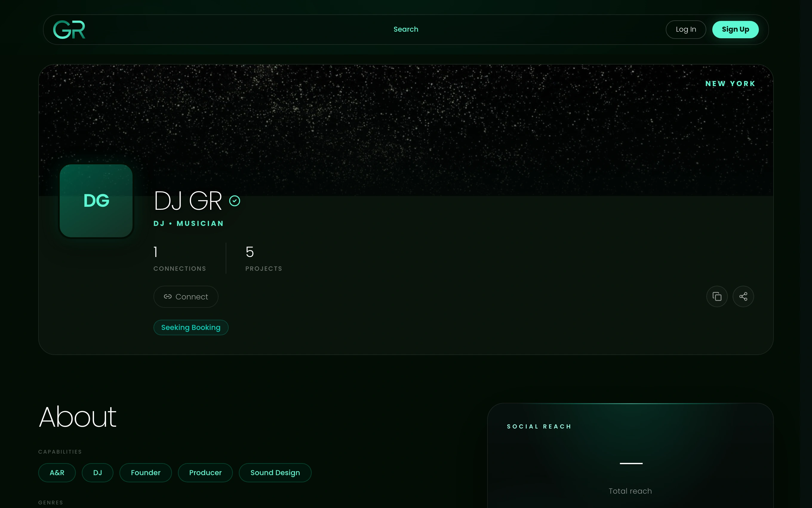Select the Producer capability chip

[205, 472]
